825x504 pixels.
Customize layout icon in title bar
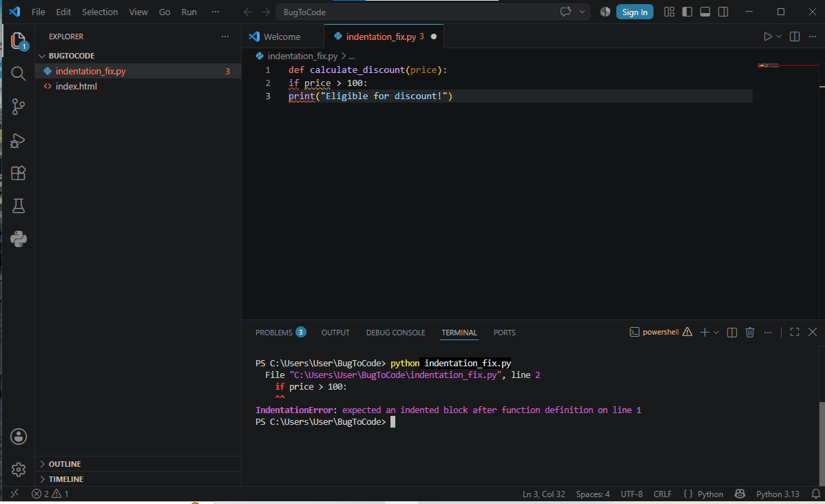(x=669, y=12)
